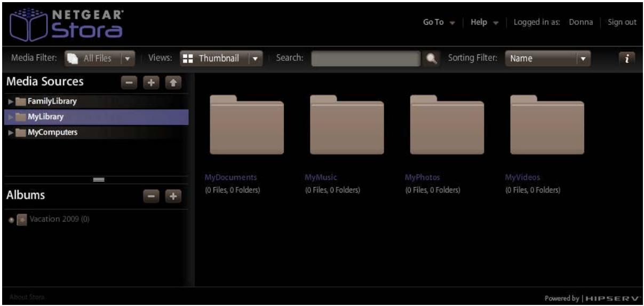Select FamilyLibrary in Media Sources
Viewport: 644px width, 306px height.
(96, 101)
